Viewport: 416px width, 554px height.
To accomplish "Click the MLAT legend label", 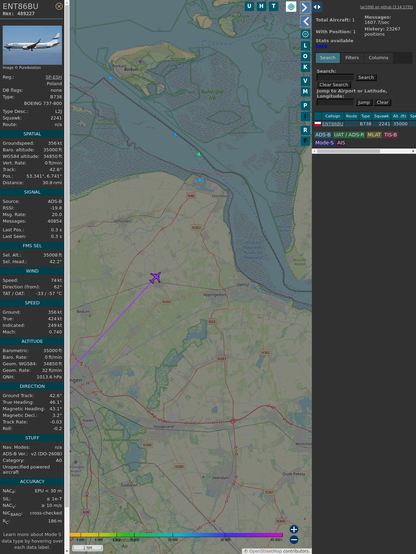I will point(374,135).
